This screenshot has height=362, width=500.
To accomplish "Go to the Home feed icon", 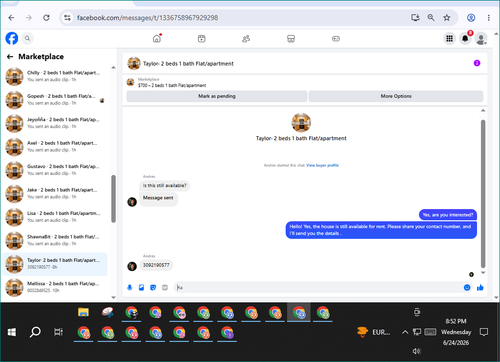I will 157,39.
